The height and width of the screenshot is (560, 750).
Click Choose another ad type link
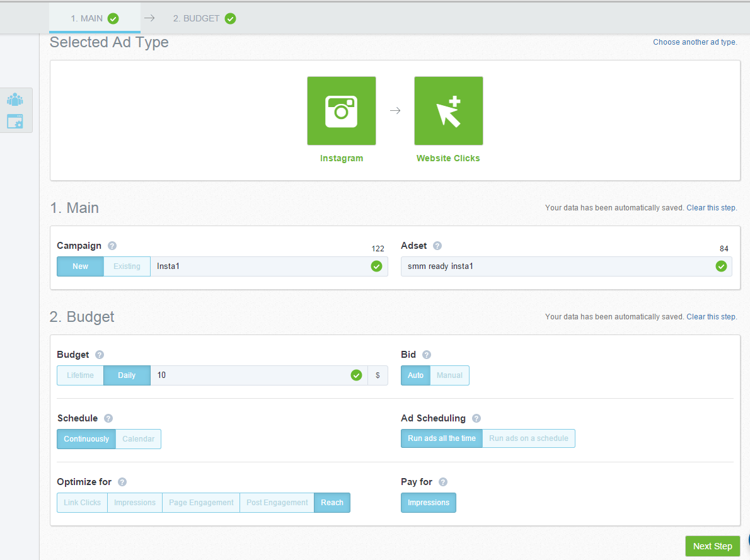coord(695,42)
